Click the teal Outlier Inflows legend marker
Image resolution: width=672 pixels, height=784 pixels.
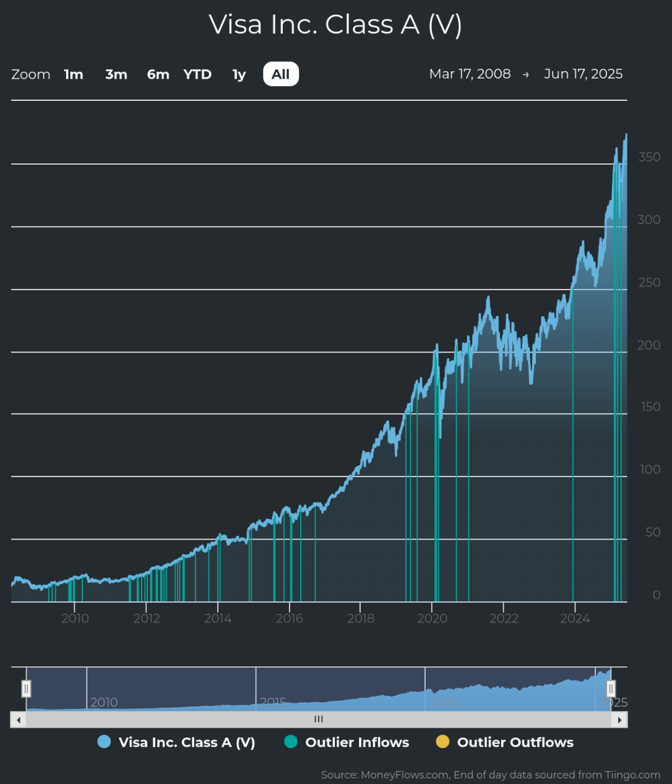[x=291, y=742]
